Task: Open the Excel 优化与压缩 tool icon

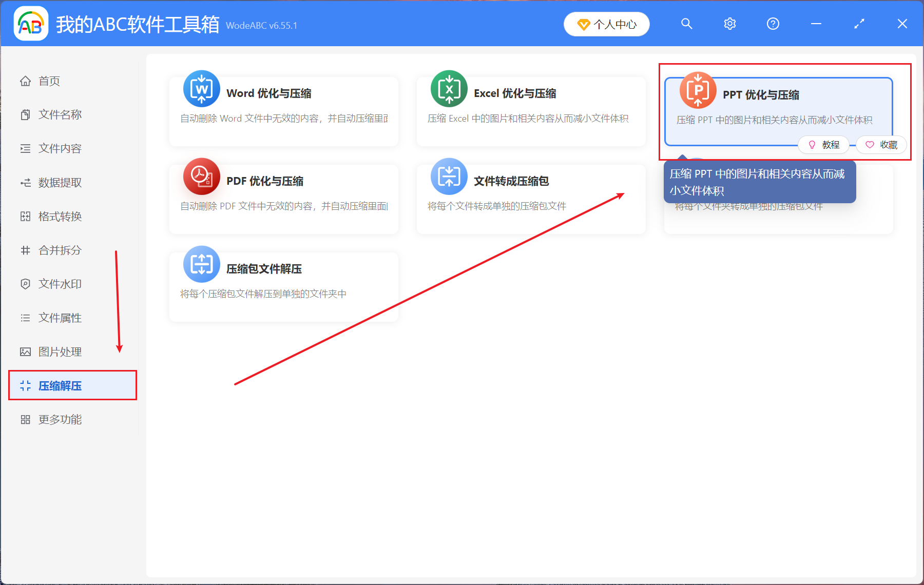Action: click(x=448, y=89)
